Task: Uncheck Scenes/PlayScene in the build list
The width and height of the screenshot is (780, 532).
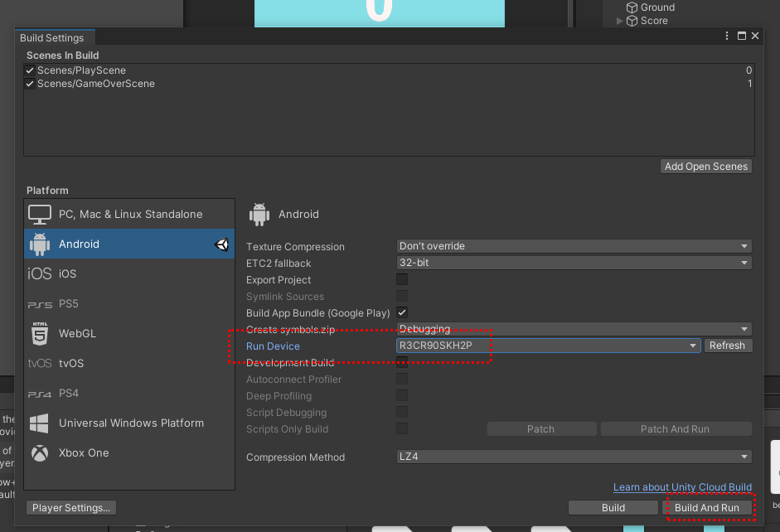Action: click(x=30, y=70)
